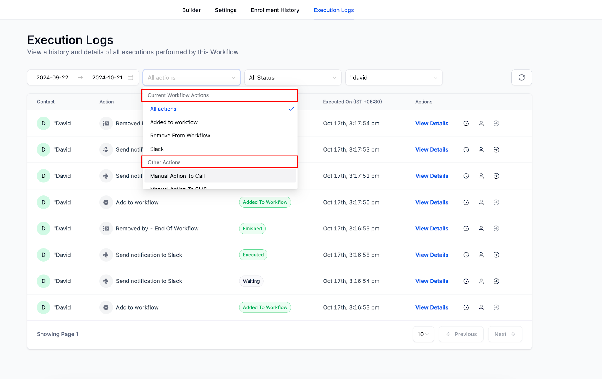Click David's avatar in the bottom table row

tap(43, 308)
